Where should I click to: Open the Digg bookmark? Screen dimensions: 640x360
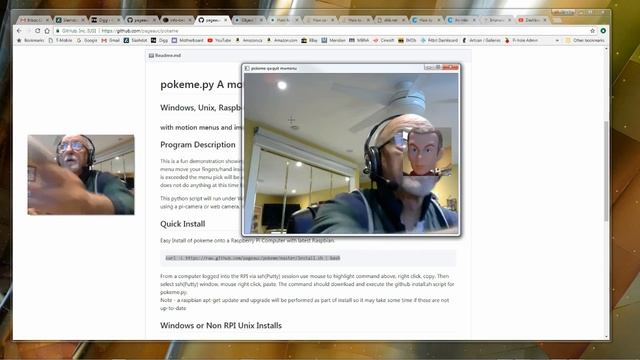coord(160,40)
